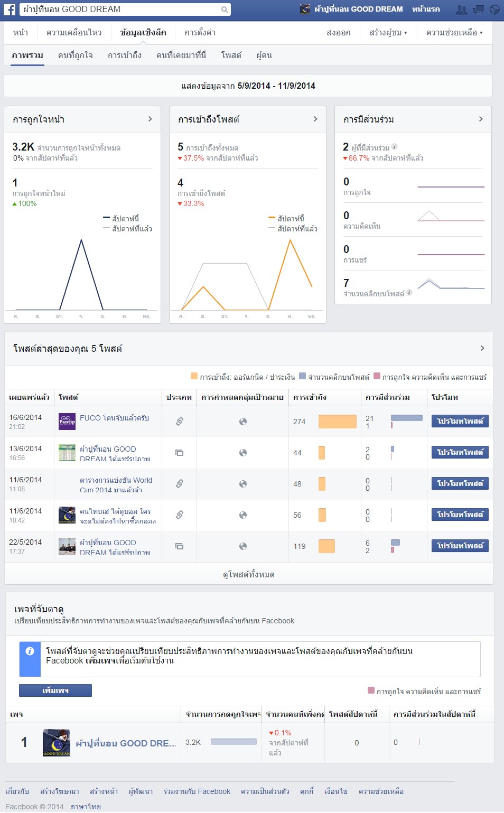Image resolution: width=504 pixels, height=813 pixels.
Task: Click the search magnifier icon
Action: click(225, 10)
